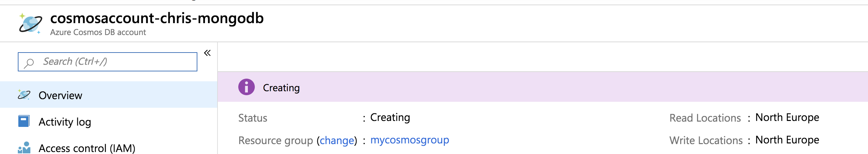Focus the Search (Ctrl+/) field
Viewport: 868px width, 154px height.
115,61
